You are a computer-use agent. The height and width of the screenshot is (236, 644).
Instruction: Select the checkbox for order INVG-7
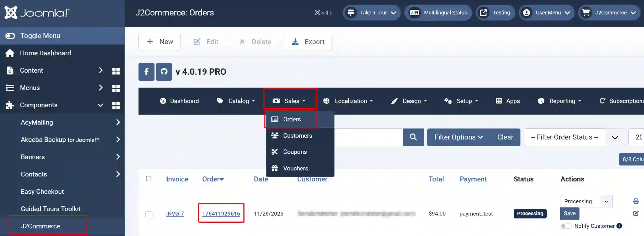(x=149, y=214)
